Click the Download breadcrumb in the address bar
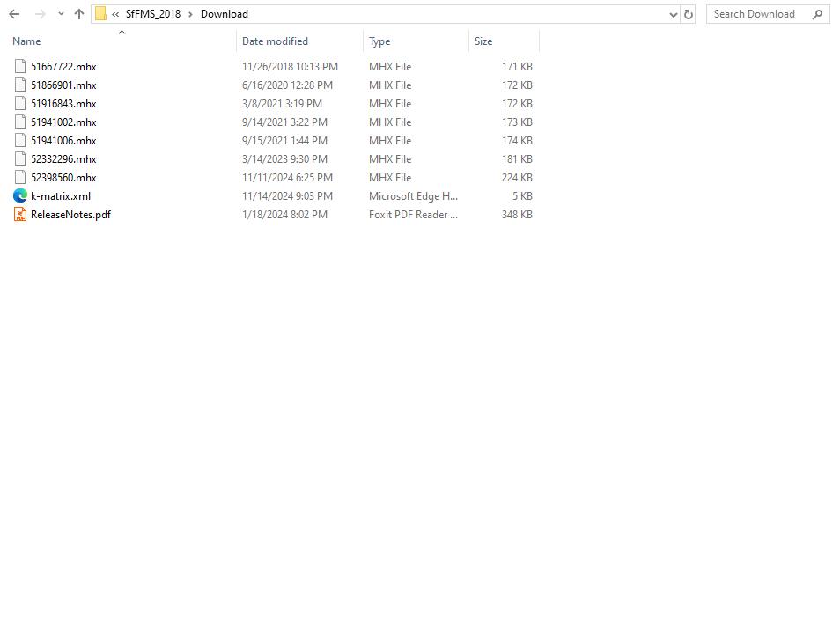 tap(224, 13)
